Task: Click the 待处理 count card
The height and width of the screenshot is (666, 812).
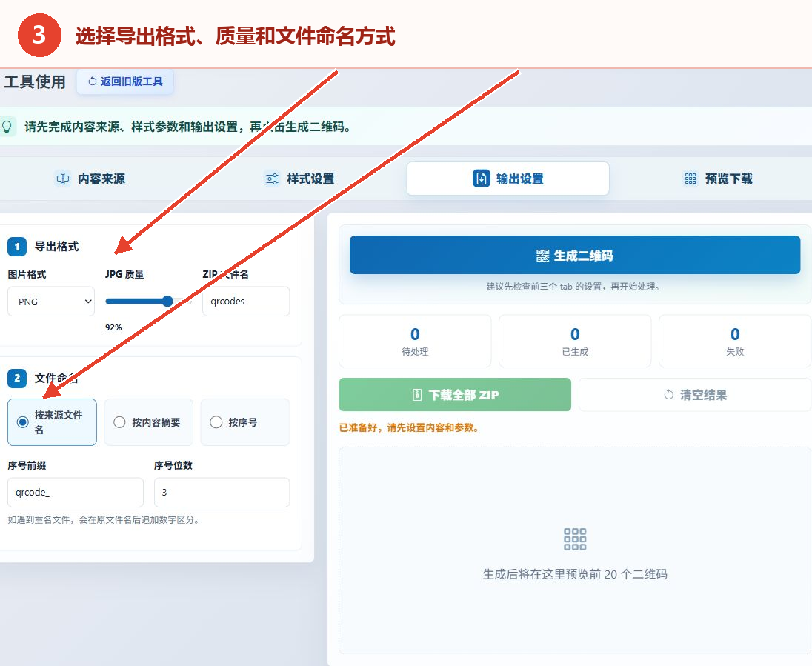Action: [x=415, y=342]
